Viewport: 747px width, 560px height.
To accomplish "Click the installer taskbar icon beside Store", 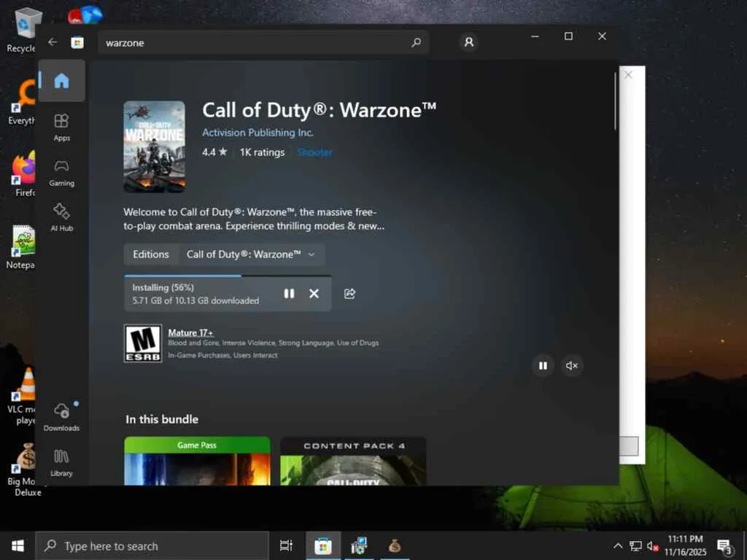I will (359, 545).
